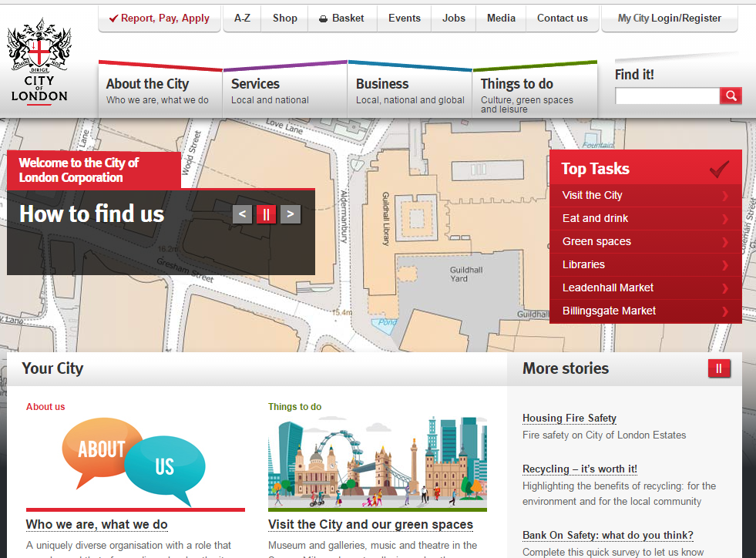Click the Top Tasks heading
Screen dimensions: 756x558
click(x=596, y=168)
